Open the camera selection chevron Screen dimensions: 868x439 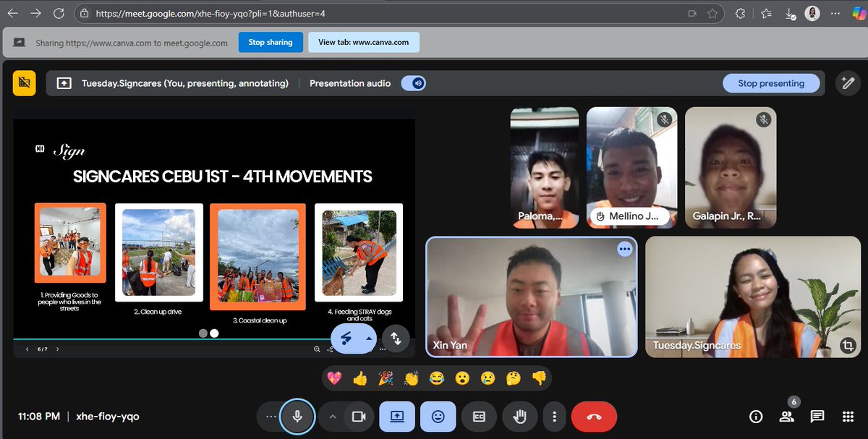tap(332, 417)
